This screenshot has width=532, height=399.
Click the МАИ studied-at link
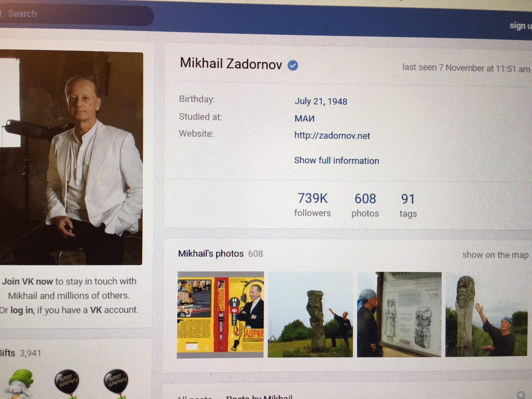click(x=304, y=118)
